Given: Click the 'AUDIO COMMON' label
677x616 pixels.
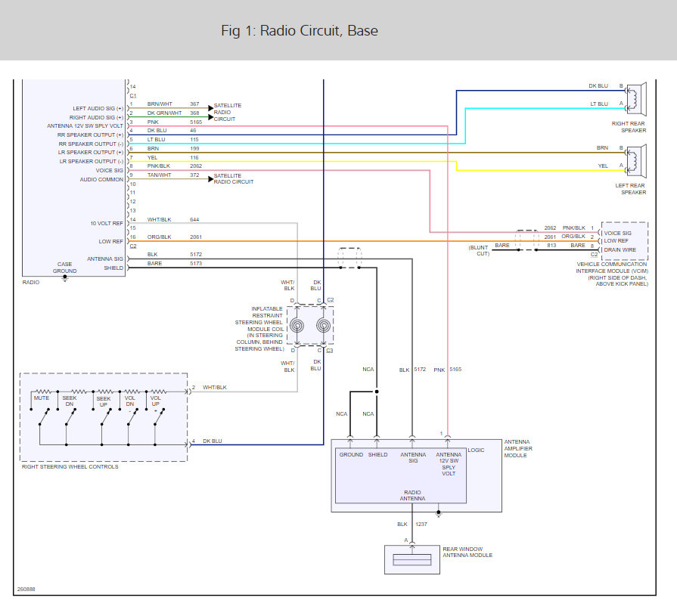Looking at the screenshot, I should 101,179.
